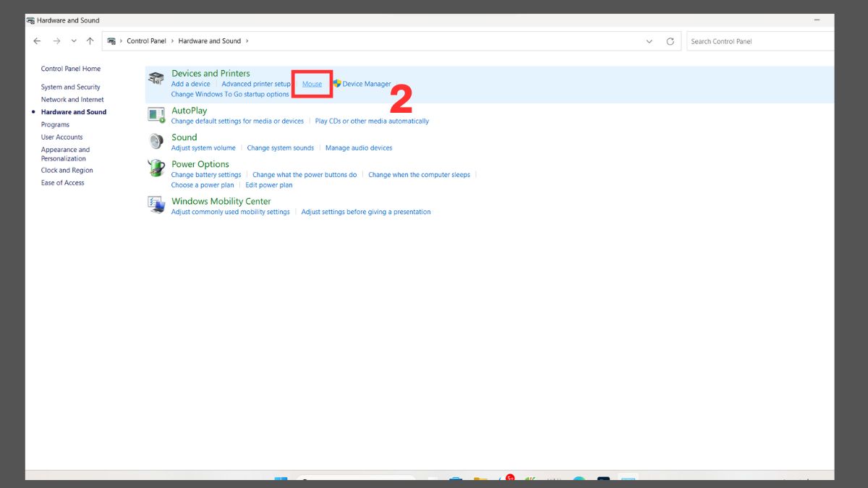
Task: Select Hardware and Sound in sidebar
Action: point(74,112)
